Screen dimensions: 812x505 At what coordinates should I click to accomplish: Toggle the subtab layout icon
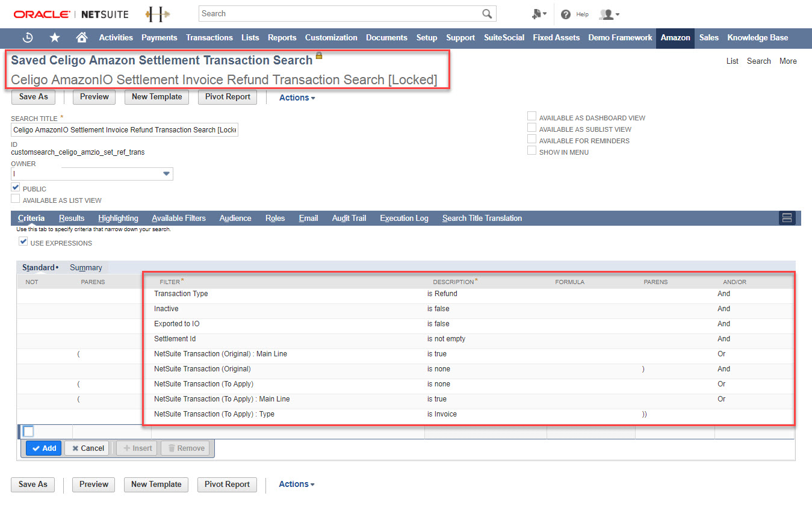787,218
